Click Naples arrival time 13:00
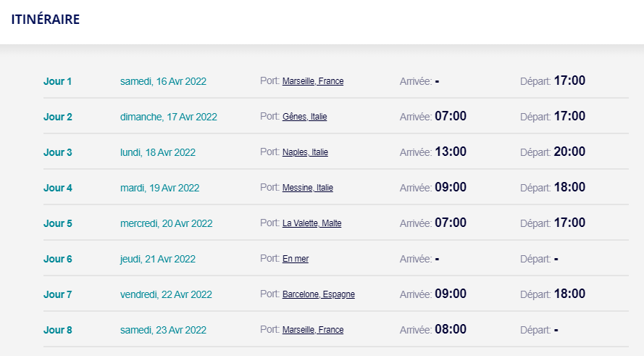 (451, 152)
